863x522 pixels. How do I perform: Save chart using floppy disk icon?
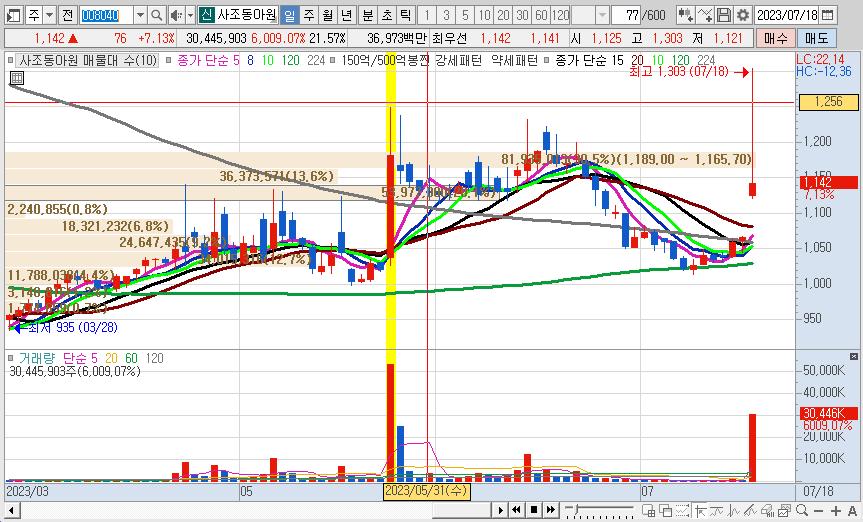coord(724,15)
